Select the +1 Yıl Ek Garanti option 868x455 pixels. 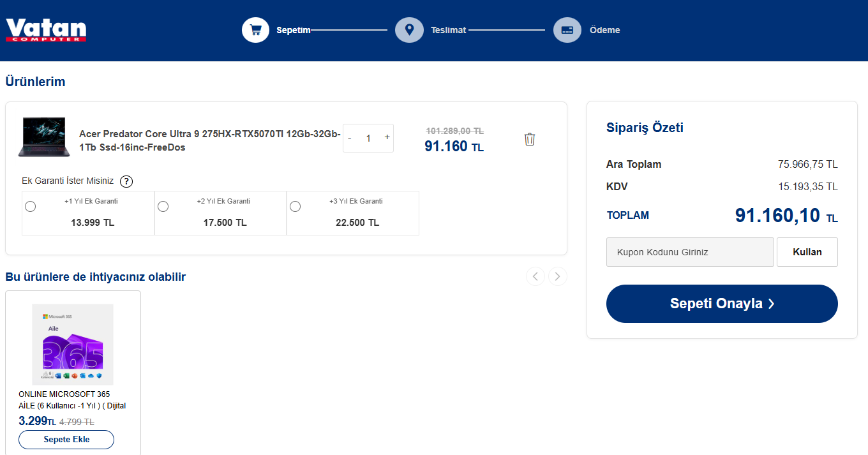30,206
